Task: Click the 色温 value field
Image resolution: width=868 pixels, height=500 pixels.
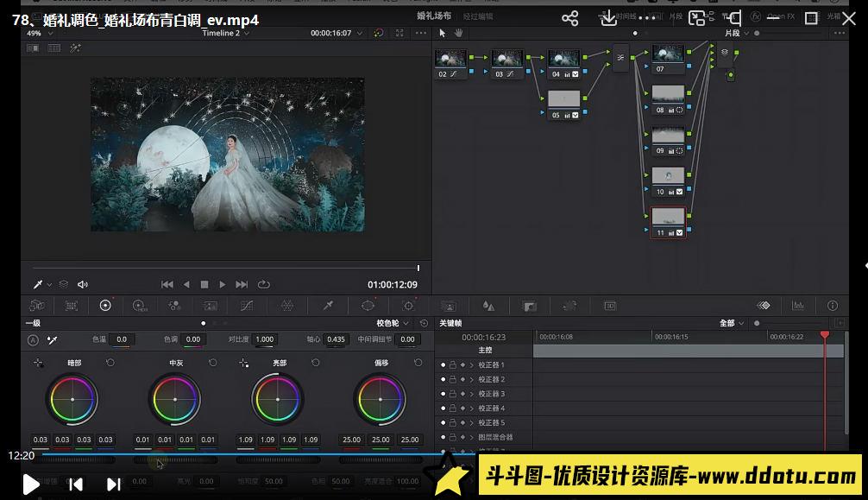Action: pos(122,339)
